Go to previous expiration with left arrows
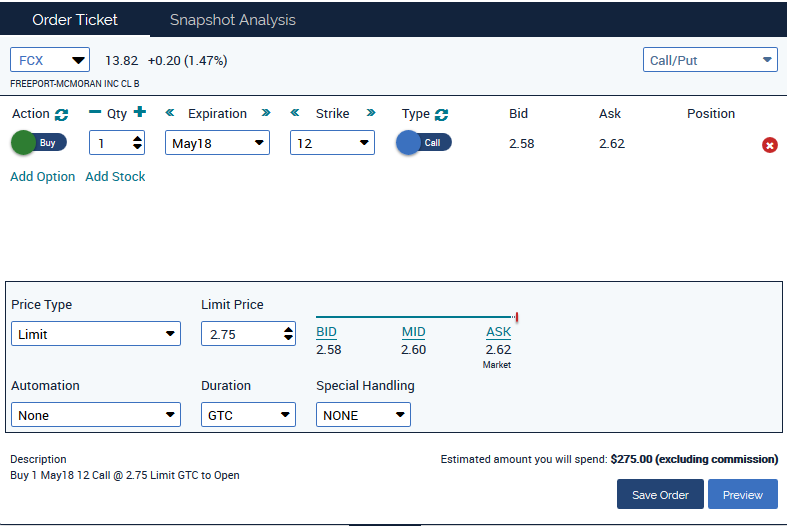787x526 pixels. tap(170, 113)
